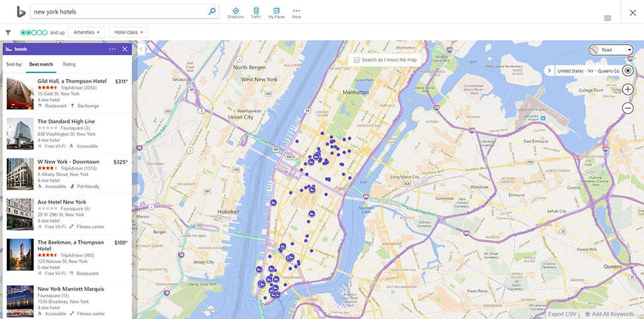Screen dimensions: 644x319
Task: Click the search magnifier icon
Action: (x=212, y=11)
